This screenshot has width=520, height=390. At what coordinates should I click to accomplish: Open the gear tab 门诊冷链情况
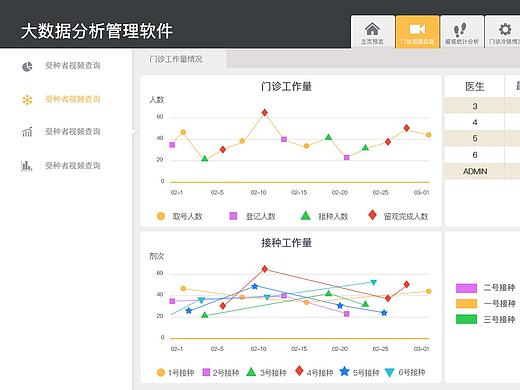[x=503, y=32]
